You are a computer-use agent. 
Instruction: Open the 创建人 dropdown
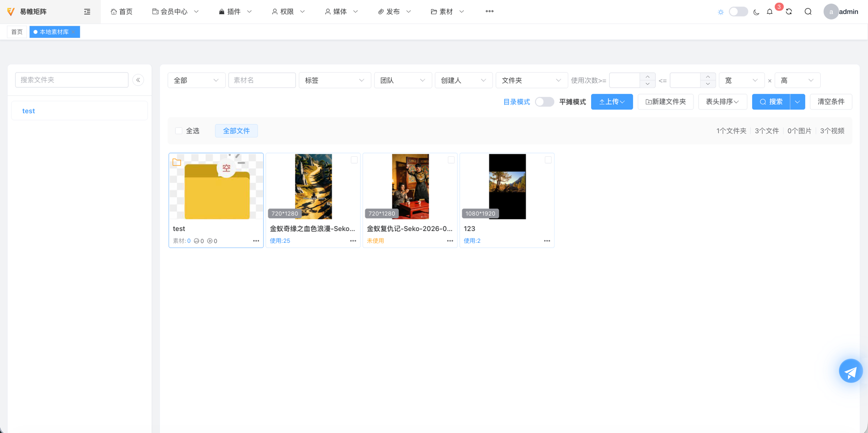click(464, 80)
